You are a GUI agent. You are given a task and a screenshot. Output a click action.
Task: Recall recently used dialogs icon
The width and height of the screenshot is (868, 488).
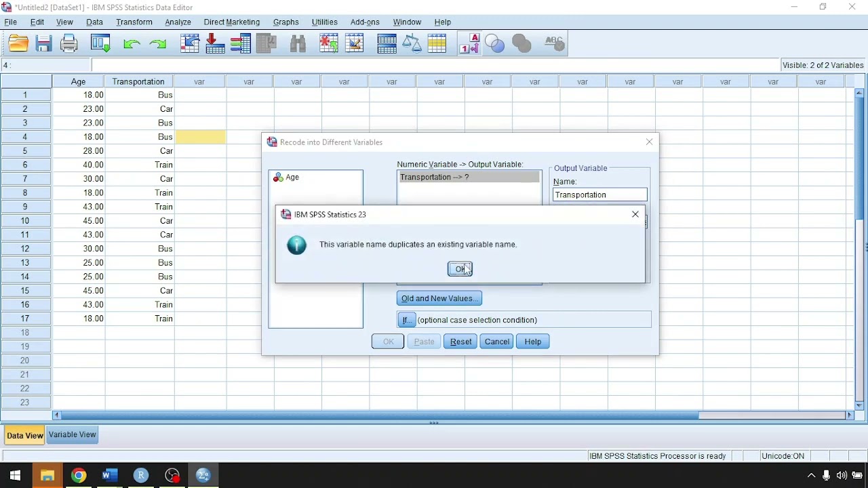coord(101,44)
